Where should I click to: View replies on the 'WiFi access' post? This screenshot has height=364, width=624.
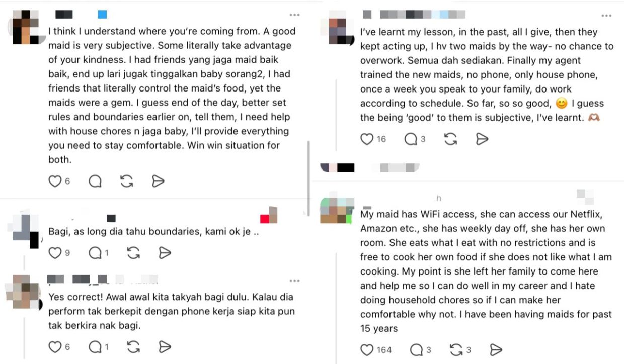[x=417, y=349]
